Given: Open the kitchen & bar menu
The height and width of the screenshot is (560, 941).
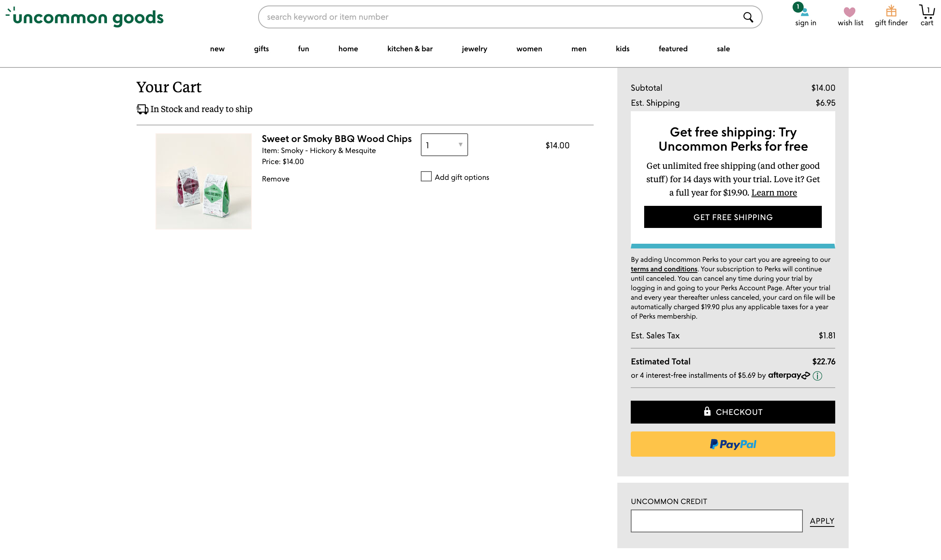Looking at the screenshot, I should pyautogui.click(x=410, y=49).
